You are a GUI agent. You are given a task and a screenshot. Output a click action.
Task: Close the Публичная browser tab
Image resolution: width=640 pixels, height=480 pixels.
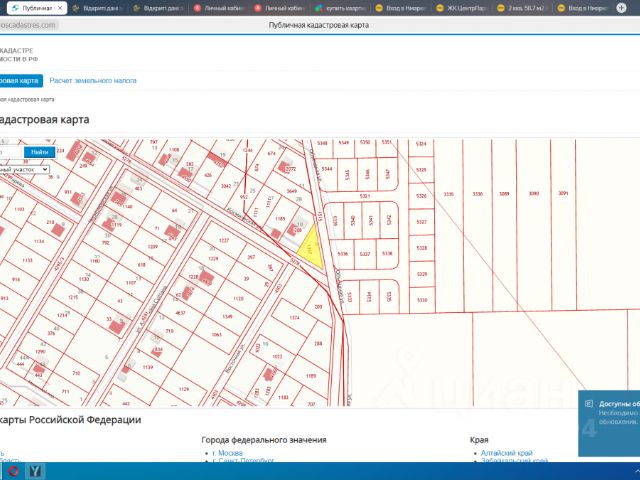(x=59, y=7)
